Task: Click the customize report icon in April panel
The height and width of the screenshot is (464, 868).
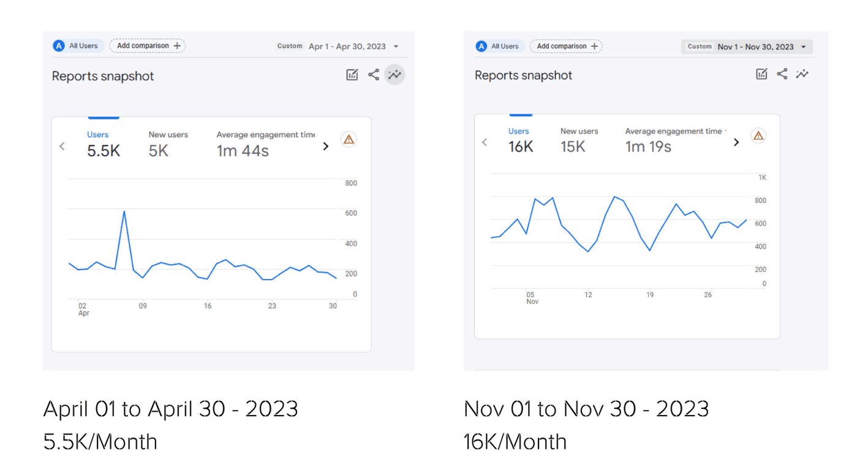Action: 352,75
